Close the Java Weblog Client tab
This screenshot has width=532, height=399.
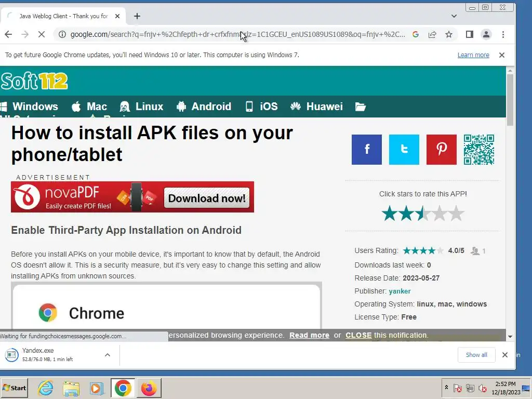point(117,16)
